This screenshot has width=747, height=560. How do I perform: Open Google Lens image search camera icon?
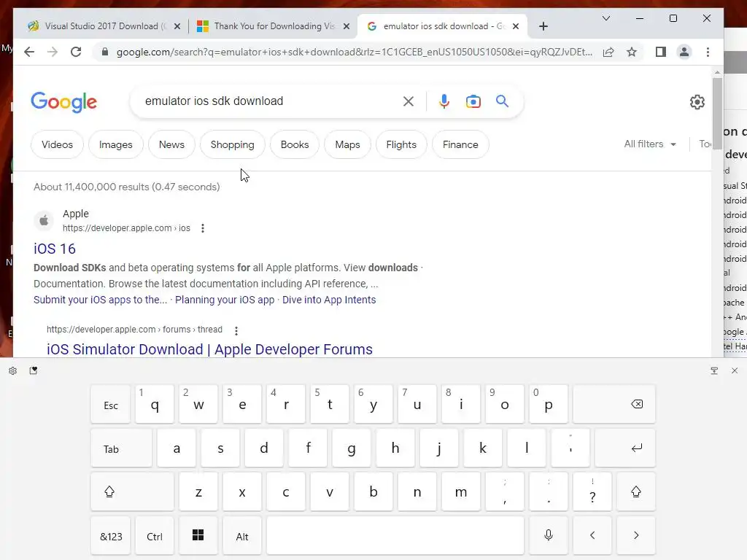pyautogui.click(x=473, y=101)
